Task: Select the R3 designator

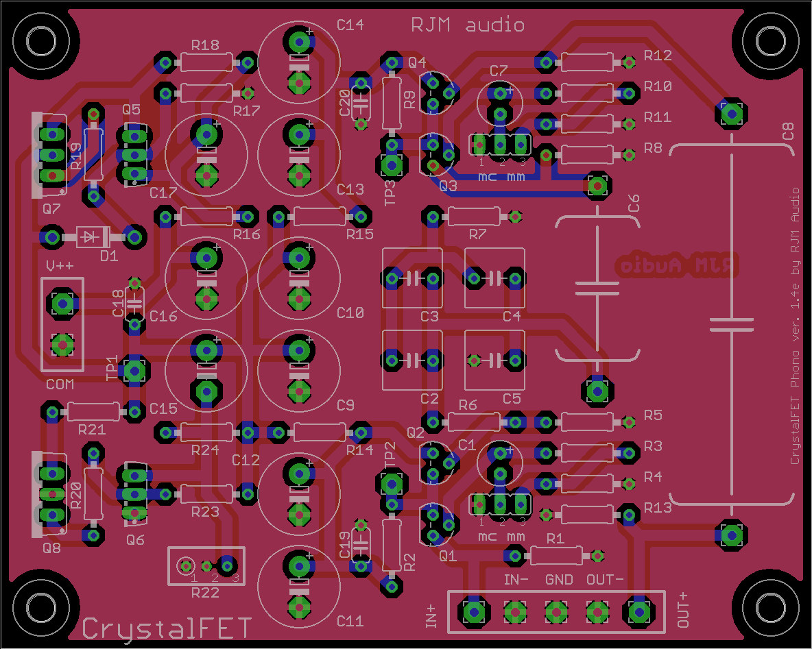Action: click(x=653, y=446)
